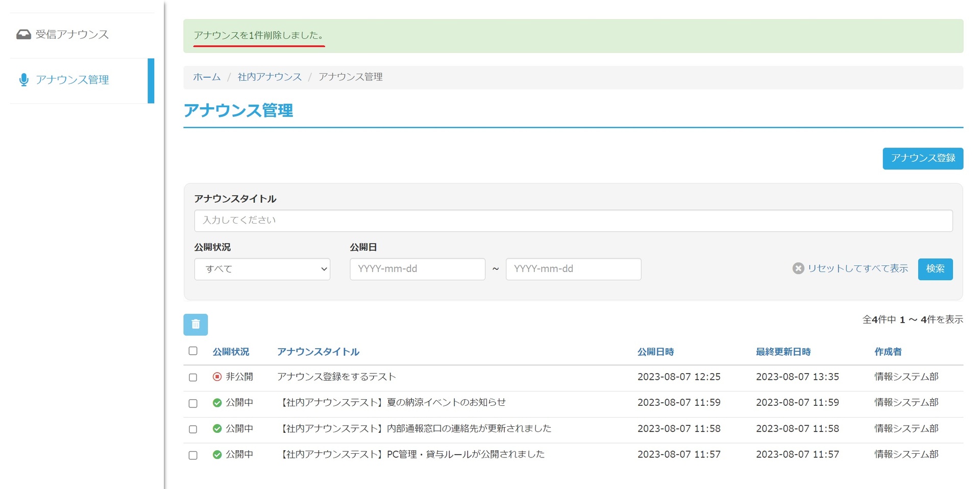Viewport: 980px width, 489px height.
Task: Go to ホーム via breadcrumb
Action: [207, 77]
